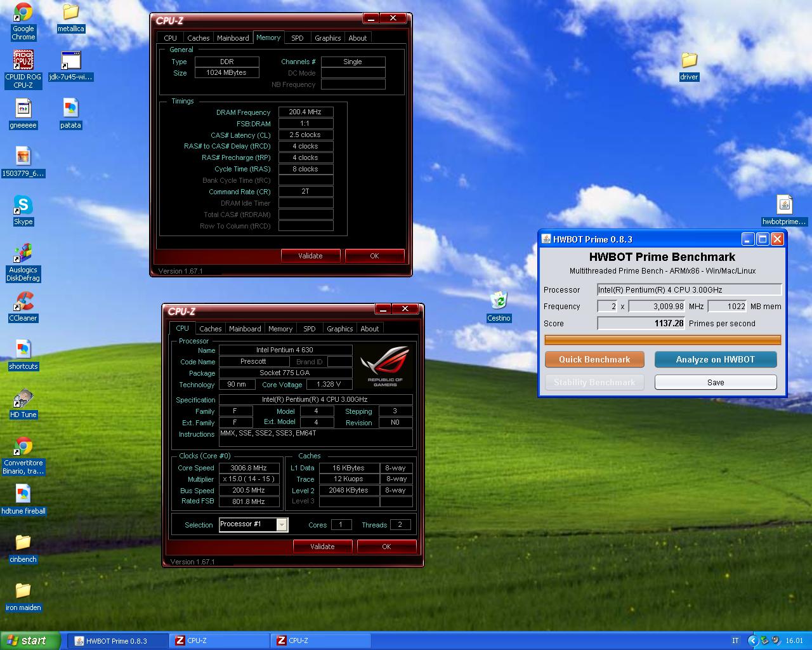812x650 pixels.
Task: Click the memory field showing 1022
Action: coord(727,306)
